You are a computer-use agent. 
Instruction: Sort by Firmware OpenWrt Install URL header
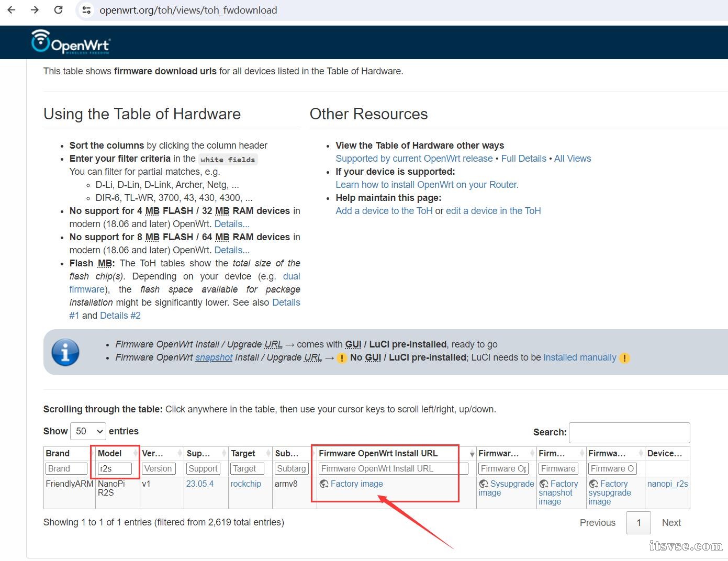[396, 453]
